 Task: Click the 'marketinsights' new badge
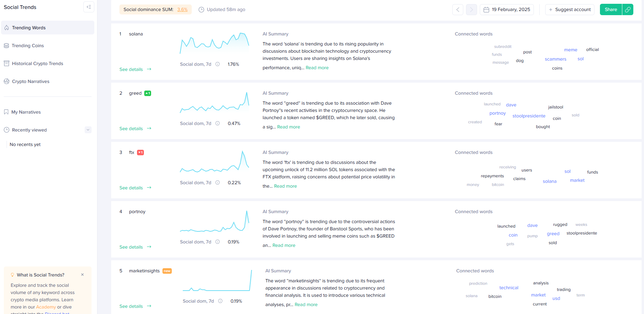[x=167, y=271]
